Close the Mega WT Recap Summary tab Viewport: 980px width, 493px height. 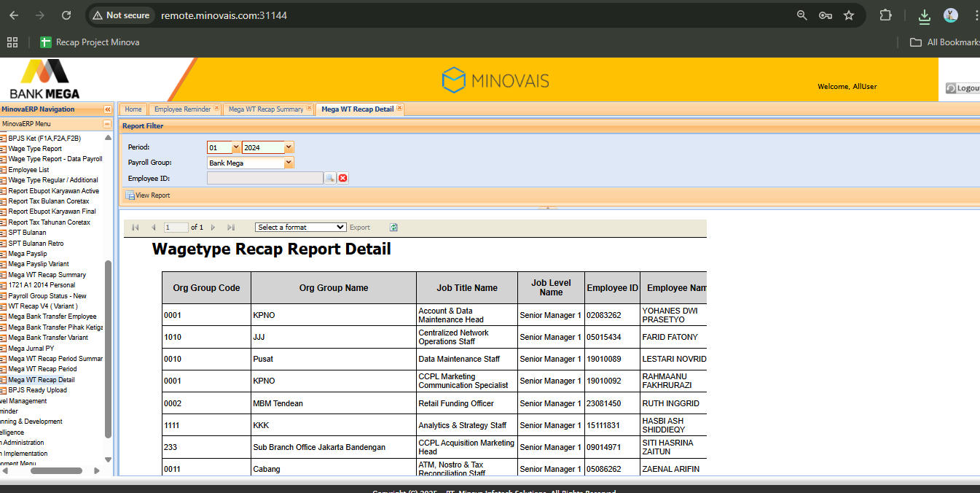[309, 109]
